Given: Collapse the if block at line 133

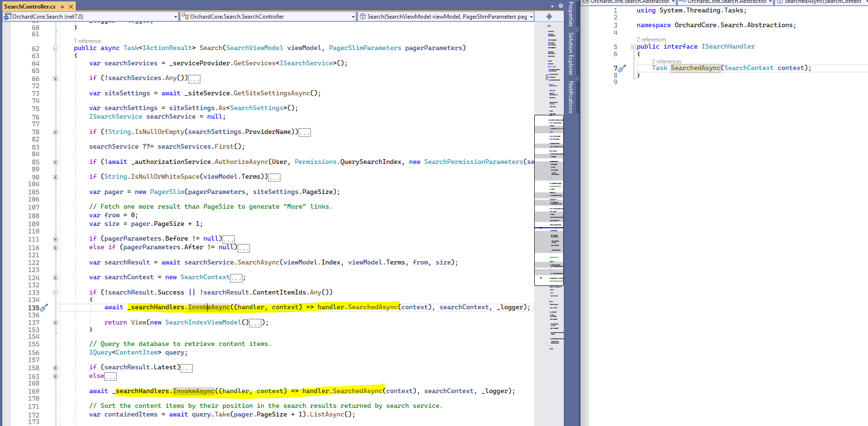Looking at the screenshot, I should [56, 293].
